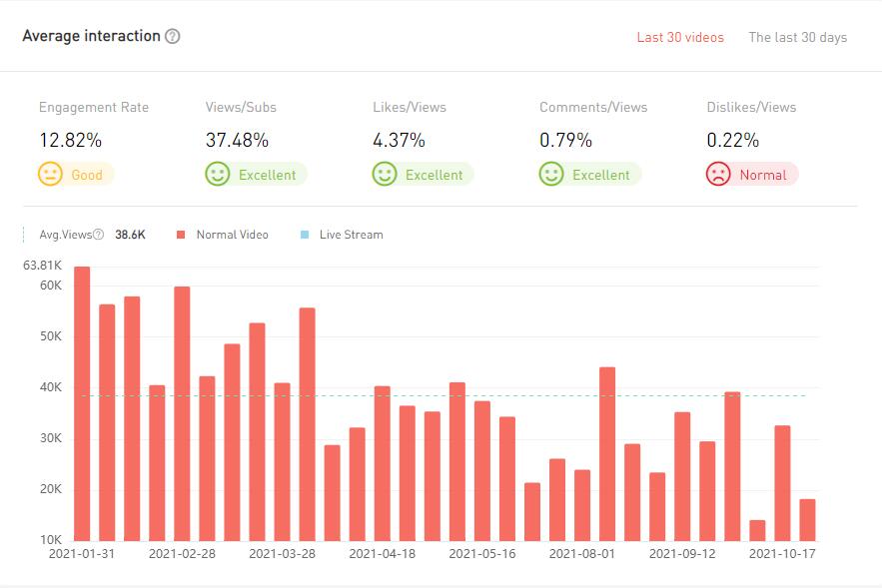The height and width of the screenshot is (588, 882).
Task: Click the green smiley under Comments/Views
Action: (550, 175)
